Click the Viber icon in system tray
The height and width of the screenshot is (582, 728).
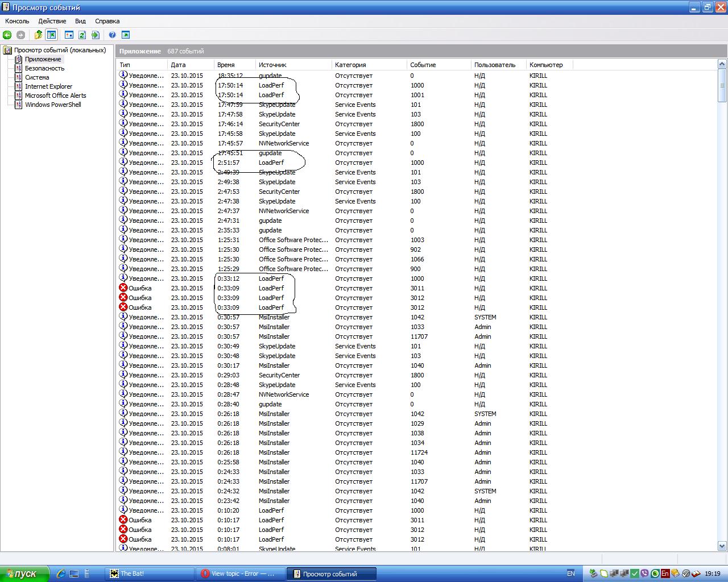coord(645,573)
